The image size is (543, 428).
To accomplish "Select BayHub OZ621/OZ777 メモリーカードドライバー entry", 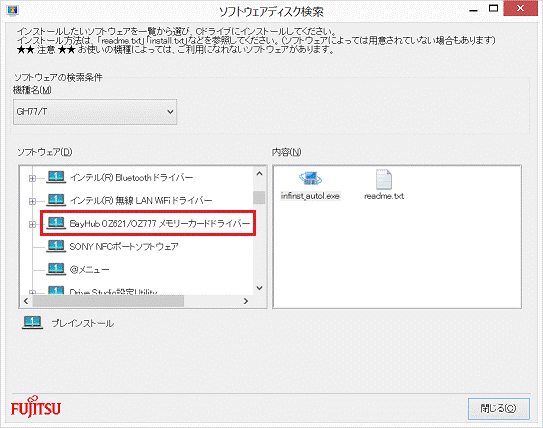I will click(x=160, y=224).
